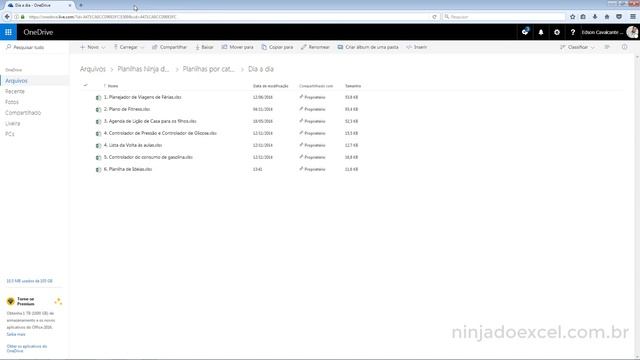Click the storage used link in sidebar
The image size is (640, 360).
tap(29, 281)
